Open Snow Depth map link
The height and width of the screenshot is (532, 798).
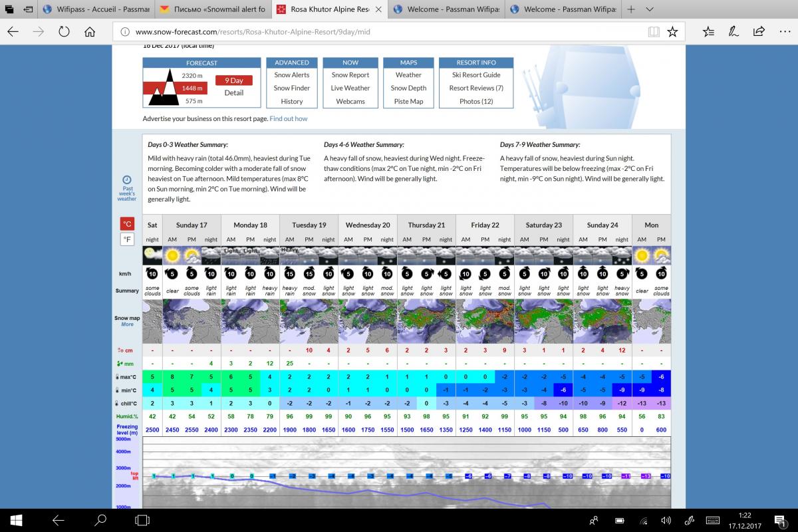pyautogui.click(x=409, y=88)
